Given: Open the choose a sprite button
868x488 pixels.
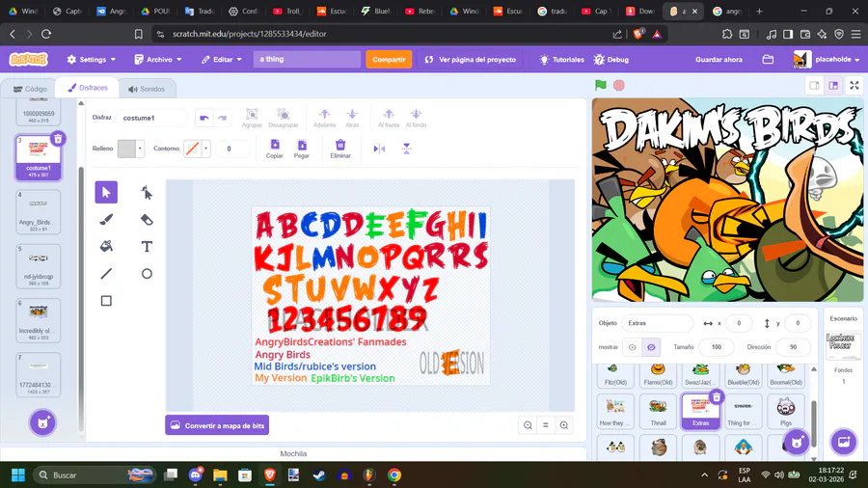Looking at the screenshot, I should tap(798, 442).
